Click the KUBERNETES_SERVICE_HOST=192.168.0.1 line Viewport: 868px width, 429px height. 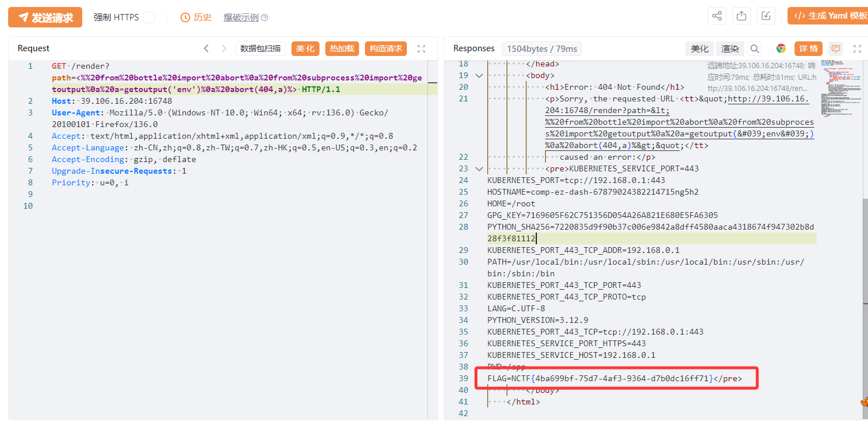click(571, 355)
